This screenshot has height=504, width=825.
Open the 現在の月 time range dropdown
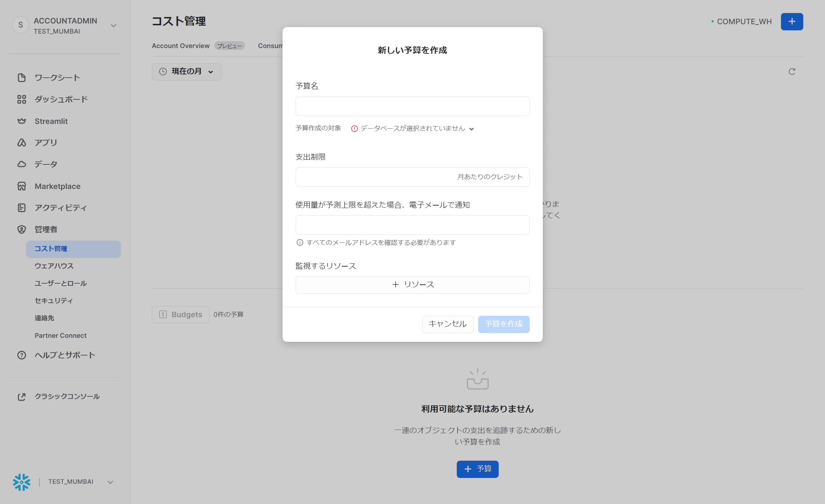click(x=186, y=72)
